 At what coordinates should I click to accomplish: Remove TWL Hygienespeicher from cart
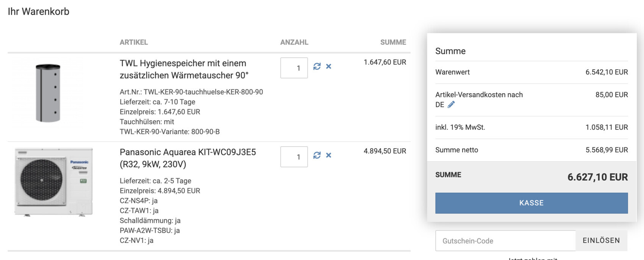click(x=328, y=66)
